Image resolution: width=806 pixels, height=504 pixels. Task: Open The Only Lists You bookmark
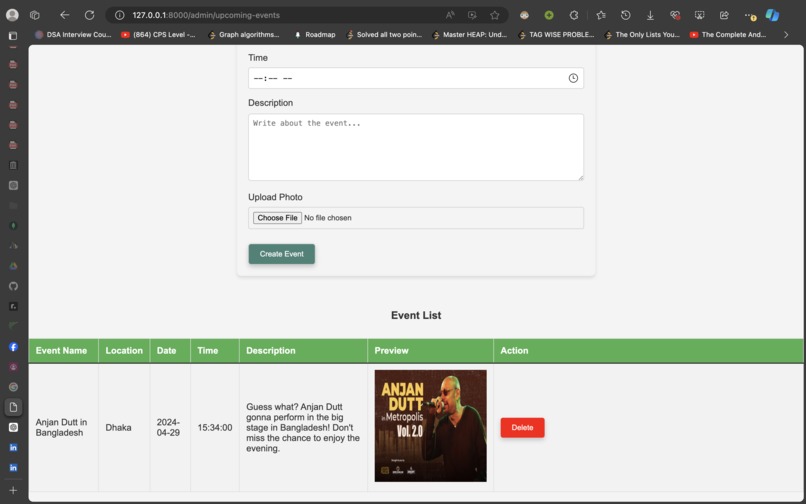pos(643,34)
